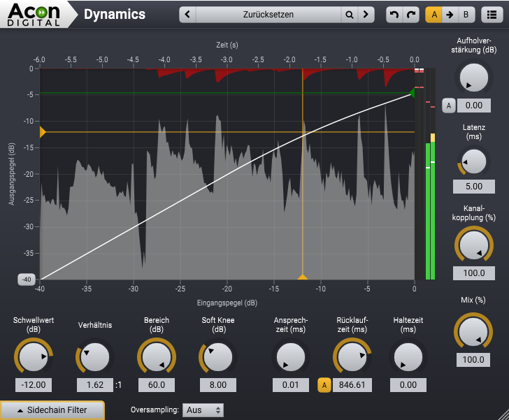
Task: Open the Zurücksetzen preset list
Action: pos(268,15)
